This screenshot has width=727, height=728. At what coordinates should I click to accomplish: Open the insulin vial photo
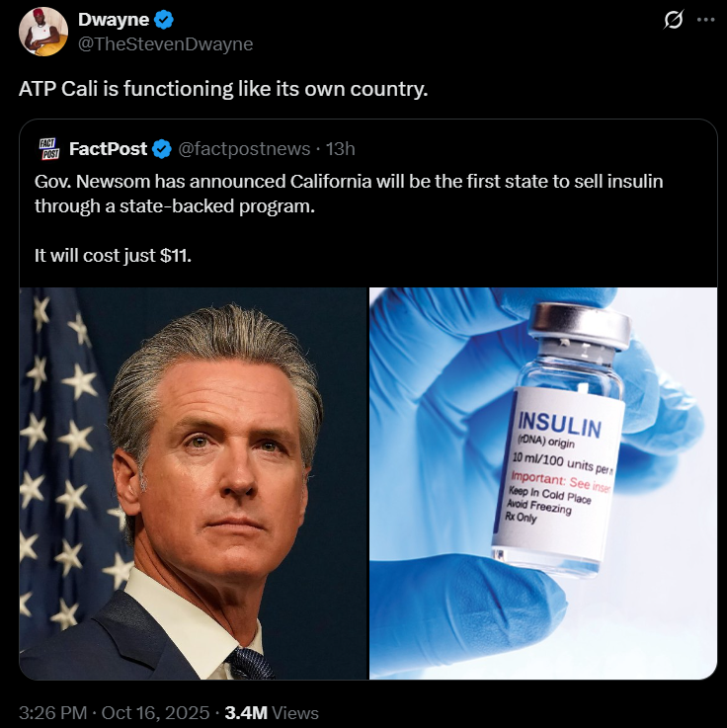[x=543, y=483]
